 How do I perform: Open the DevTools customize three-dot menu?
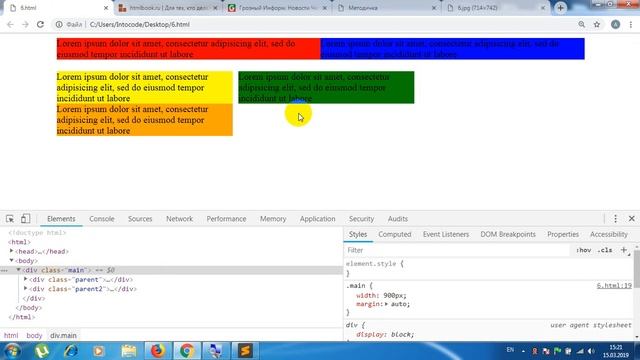click(616, 219)
